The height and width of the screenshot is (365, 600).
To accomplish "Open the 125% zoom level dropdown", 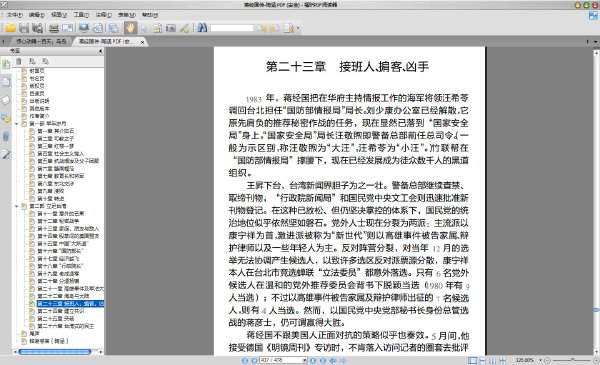I will [x=540, y=360].
